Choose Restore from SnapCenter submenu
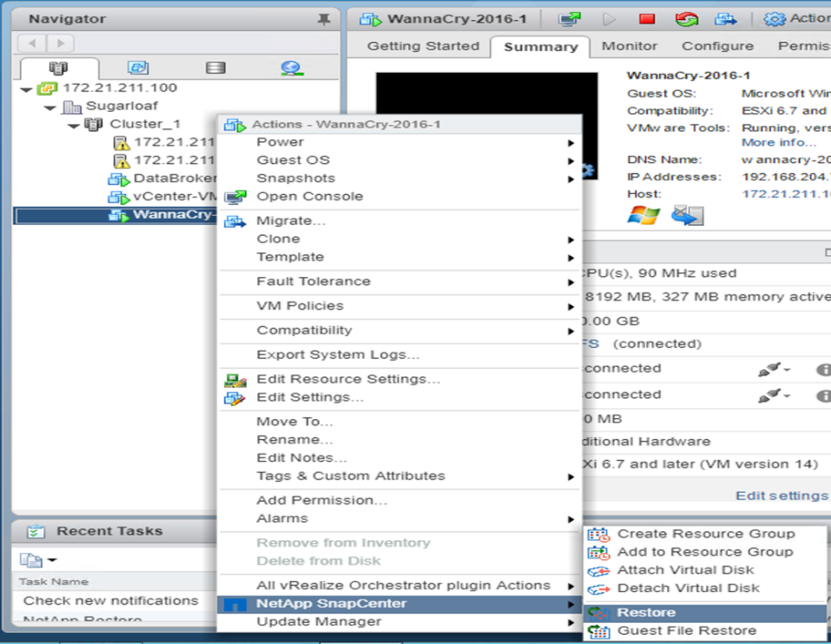 [x=705, y=613]
